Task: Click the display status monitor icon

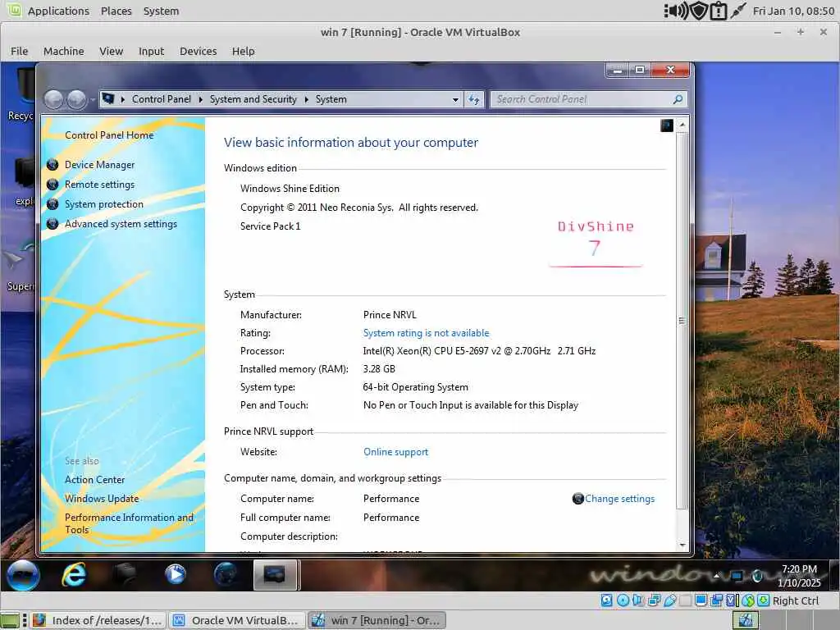Action: coord(701,600)
